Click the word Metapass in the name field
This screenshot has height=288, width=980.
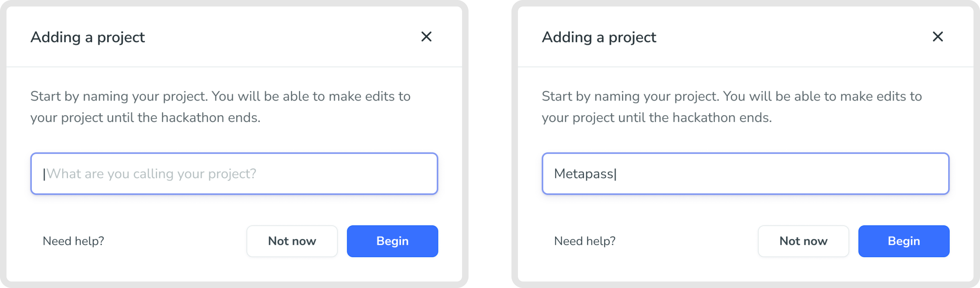coord(583,174)
